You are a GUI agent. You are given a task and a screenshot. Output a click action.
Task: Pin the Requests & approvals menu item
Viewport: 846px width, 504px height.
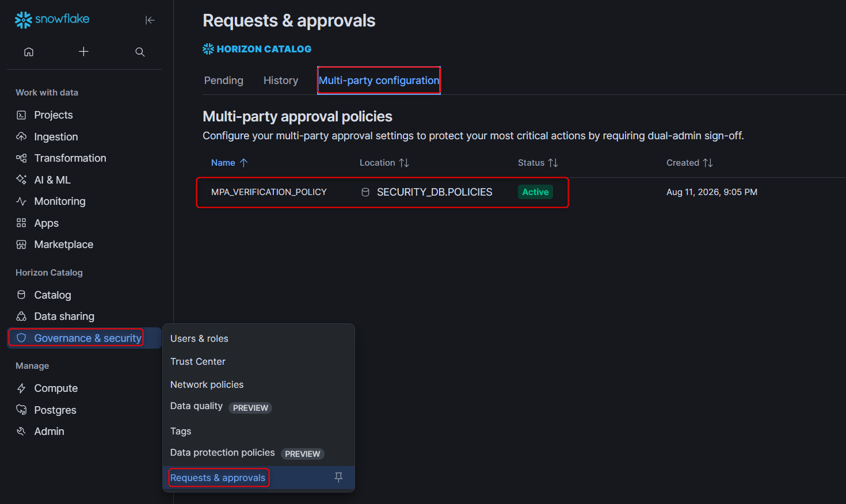pos(338,478)
